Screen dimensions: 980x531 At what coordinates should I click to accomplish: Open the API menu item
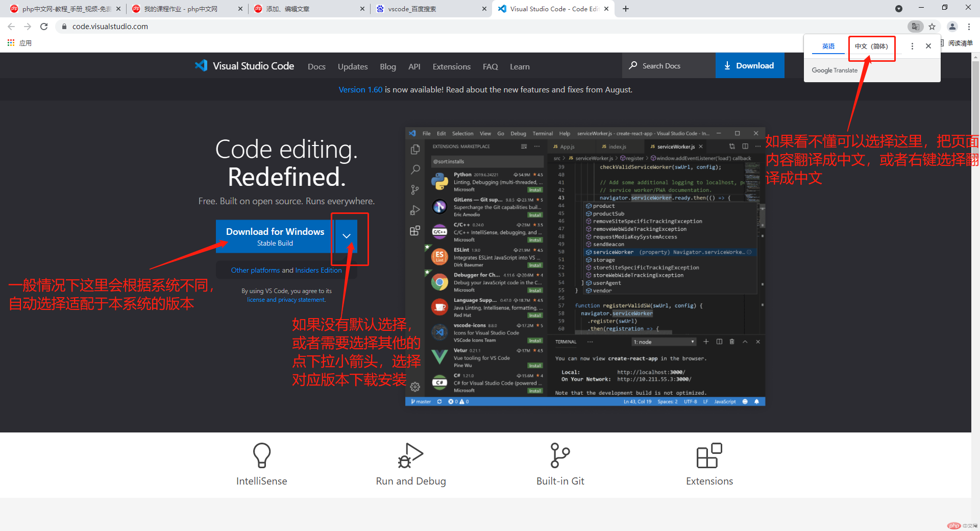(414, 66)
